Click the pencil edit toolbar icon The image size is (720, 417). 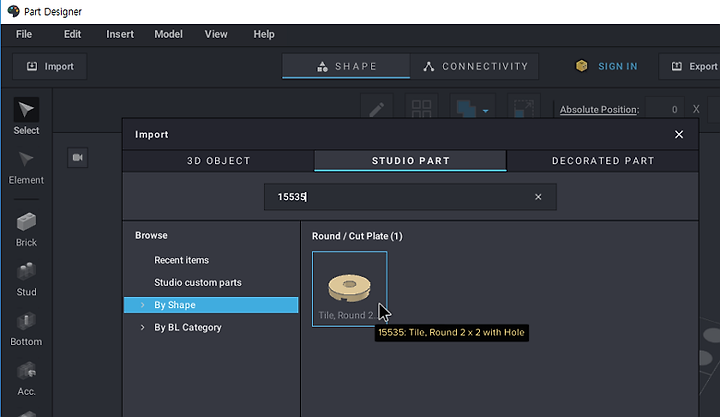pyautogui.click(x=377, y=109)
